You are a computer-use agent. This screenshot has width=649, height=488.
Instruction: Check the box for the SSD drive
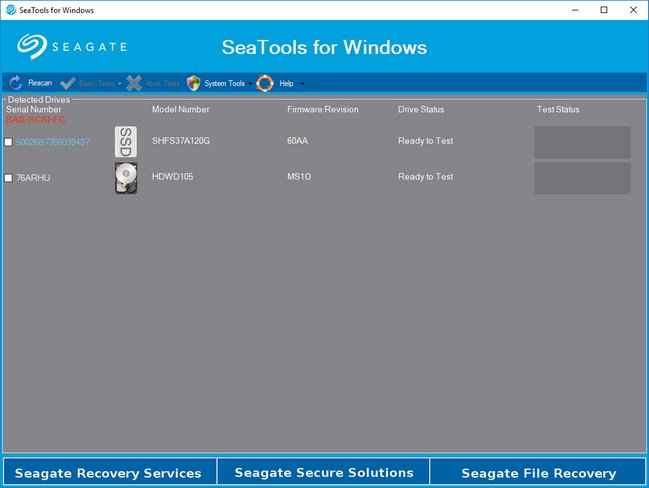coord(9,142)
